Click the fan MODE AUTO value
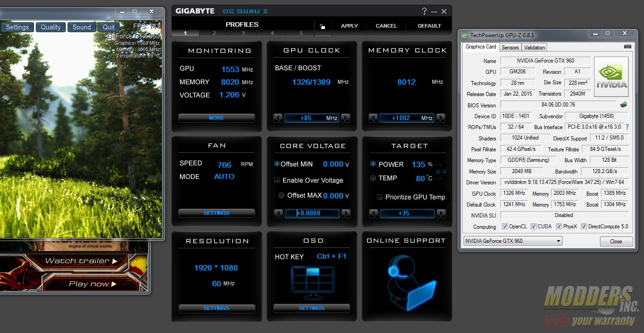 coord(224,177)
